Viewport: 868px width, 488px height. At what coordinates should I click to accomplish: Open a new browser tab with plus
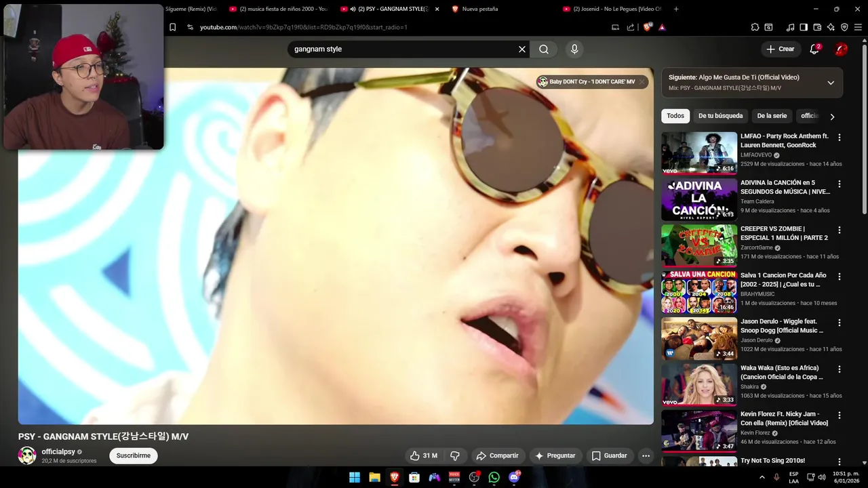tap(676, 9)
